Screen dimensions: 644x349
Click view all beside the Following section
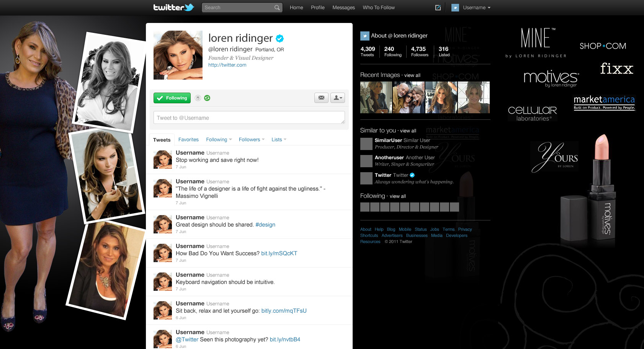click(398, 196)
